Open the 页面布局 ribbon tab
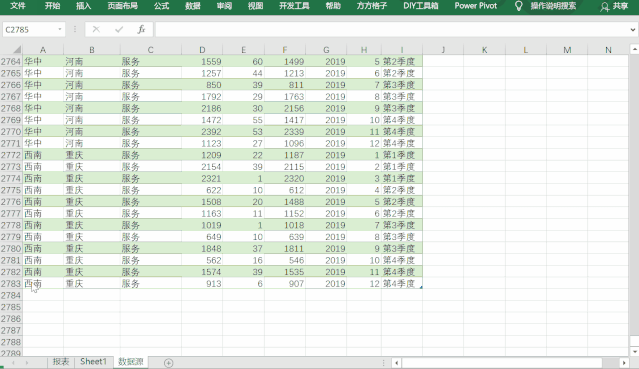The height and width of the screenshot is (369, 639). [x=122, y=6]
